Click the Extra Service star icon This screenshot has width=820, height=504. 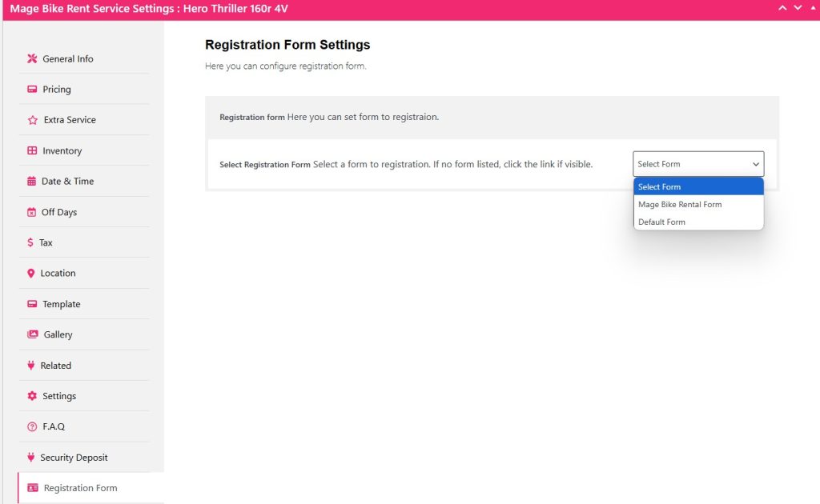pyautogui.click(x=33, y=120)
